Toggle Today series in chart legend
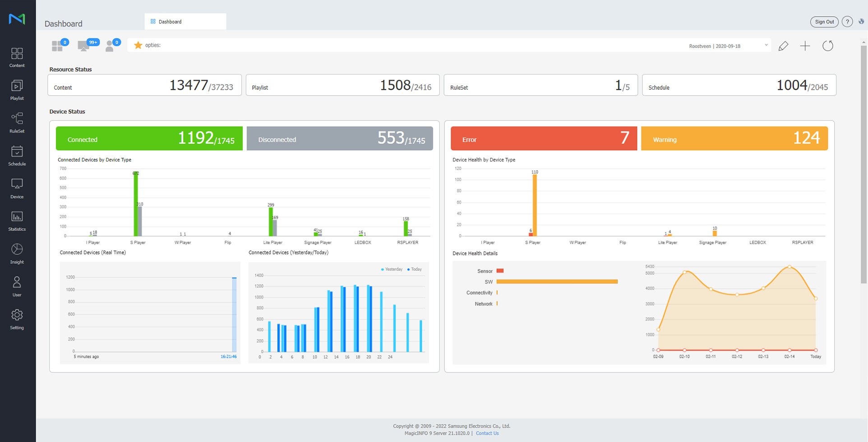The width and height of the screenshot is (868, 442). (415, 269)
